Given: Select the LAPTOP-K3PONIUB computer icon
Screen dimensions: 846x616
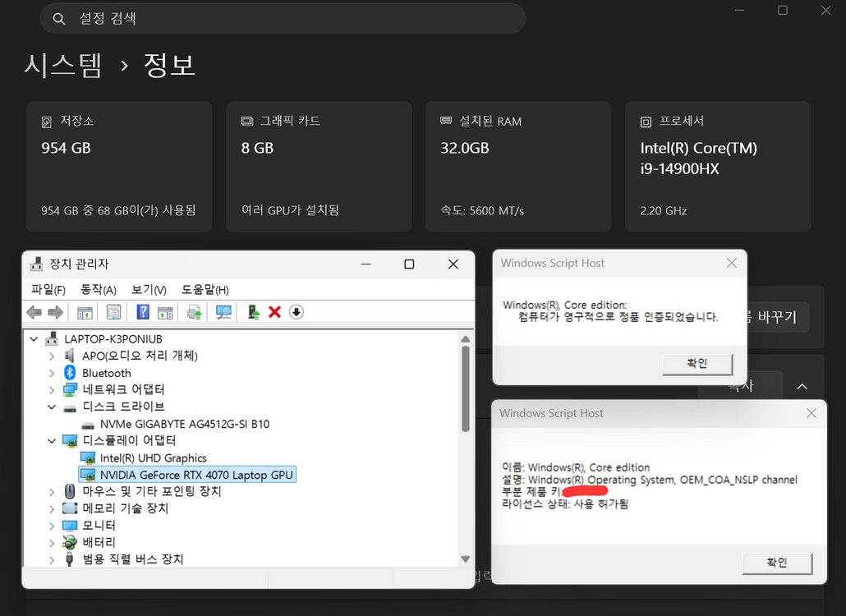Looking at the screenshot, I should [x=52, y=338].
